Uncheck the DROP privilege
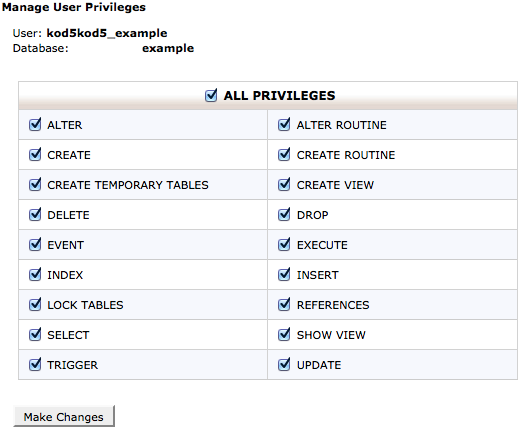 pos(284,215)
